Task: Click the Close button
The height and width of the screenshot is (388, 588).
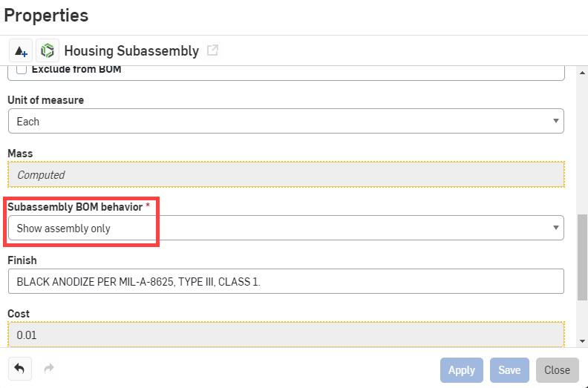Action: (x=557, y=369)
